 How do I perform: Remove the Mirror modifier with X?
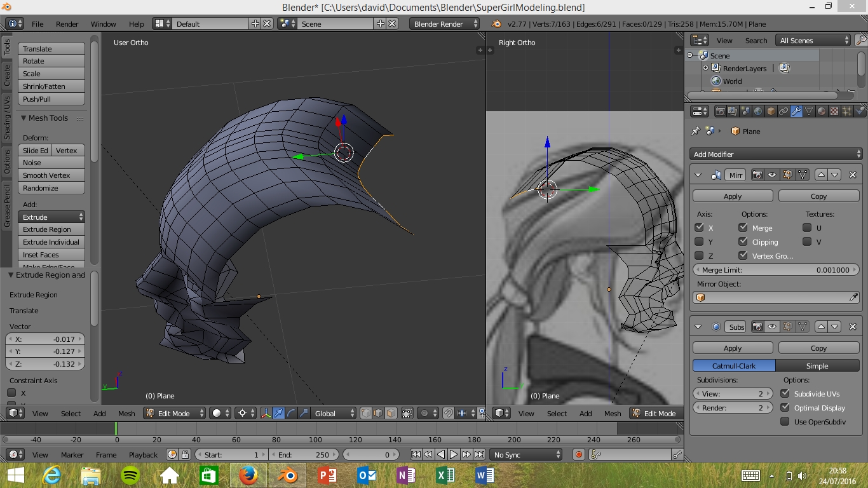pos(853,175)
